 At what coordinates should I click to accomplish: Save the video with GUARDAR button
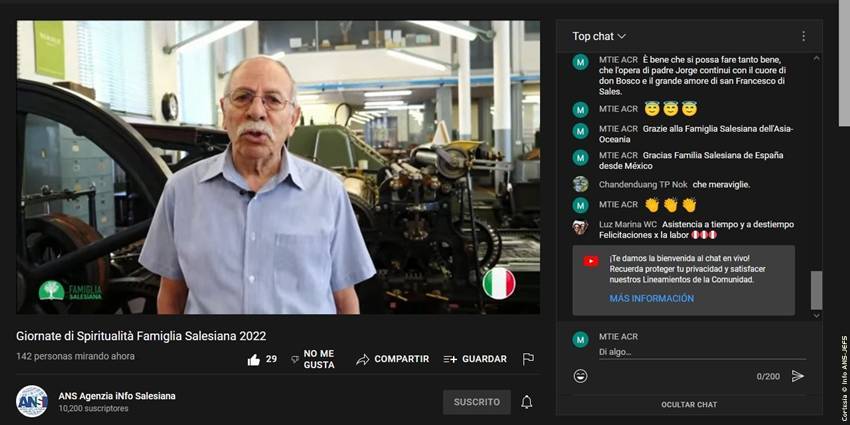point(475,359)
